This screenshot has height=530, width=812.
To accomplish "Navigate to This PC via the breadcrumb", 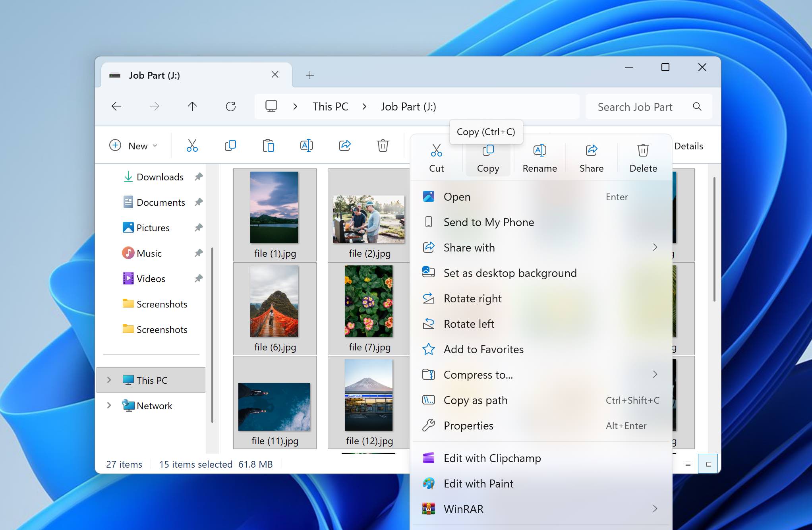I will (330, 106).
